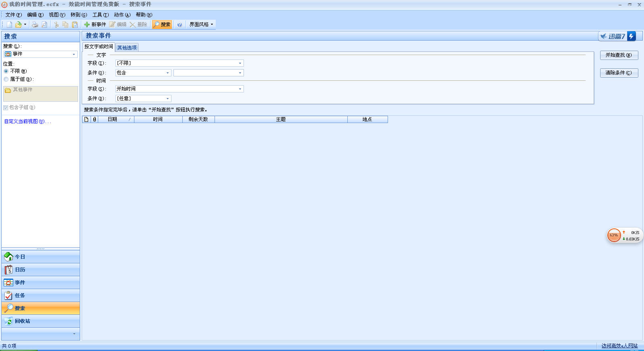This screenshot has height=351, width=644.
Task: Go to 今日 navigation pane
Action: pyautogui.click(x=41, y=257)
